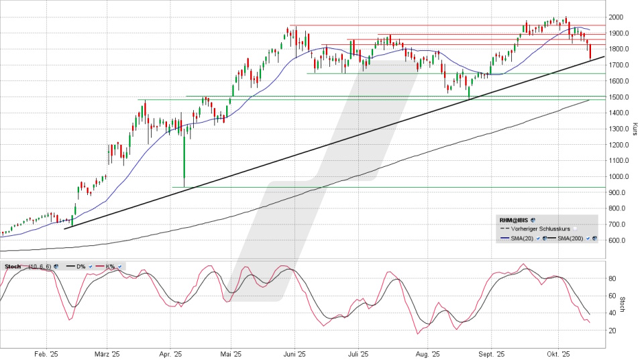The height and width of the screenshot is (362, 644).
Task: Click the Stoch label in indicator legend
Action: pyautogui.click(x=12, y=266)
